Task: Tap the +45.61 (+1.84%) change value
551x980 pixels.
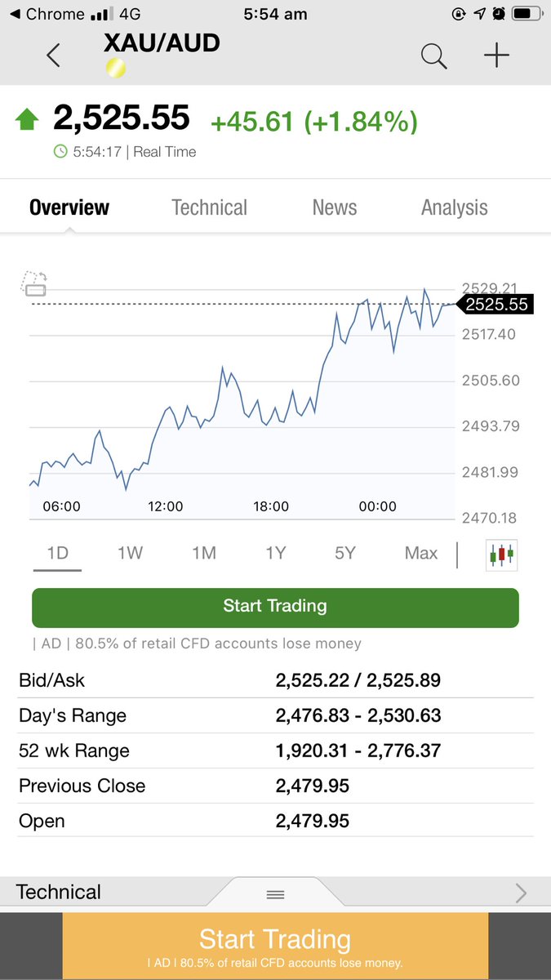Action: (314, 122)
